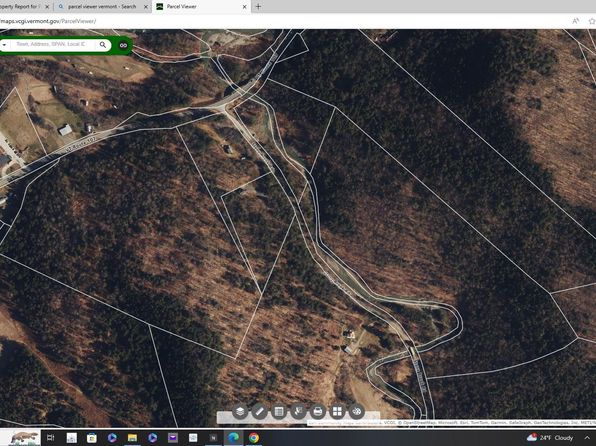Focus the Town, Address, SPAN search field

click(53, 44)
